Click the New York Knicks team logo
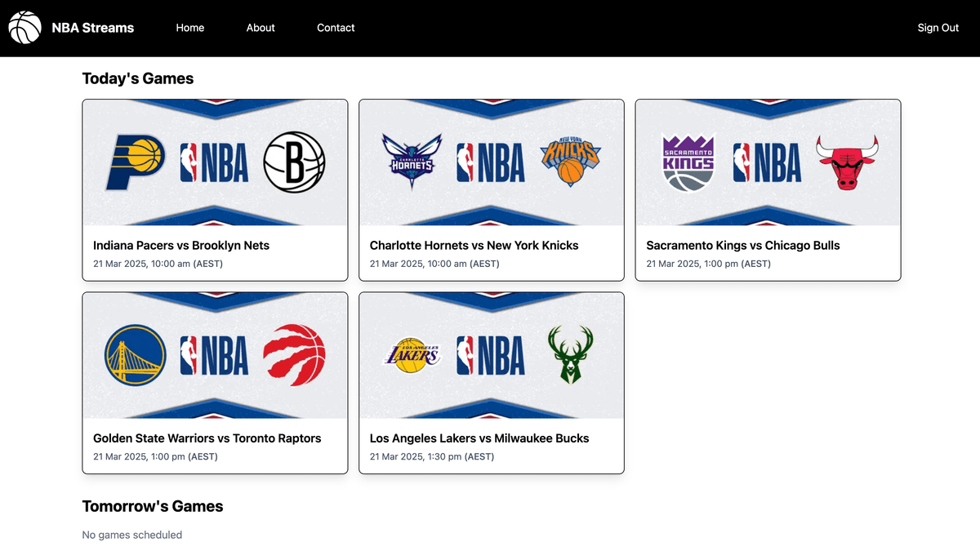 [571, 162]
